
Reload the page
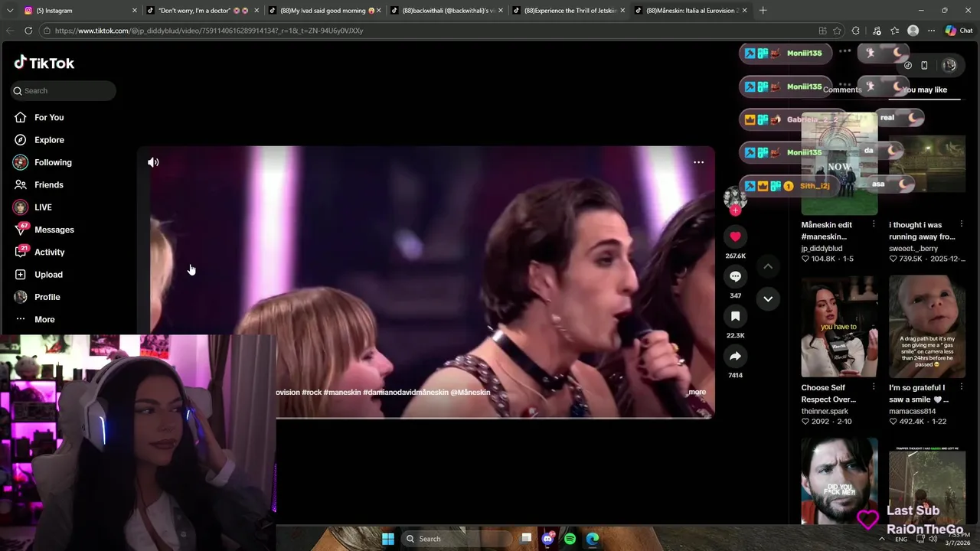28,31
